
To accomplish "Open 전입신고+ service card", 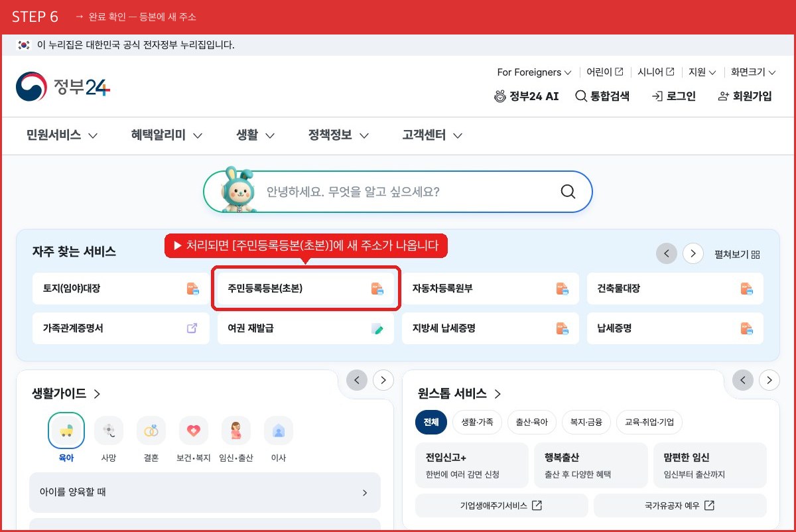I will coord(472,465).
